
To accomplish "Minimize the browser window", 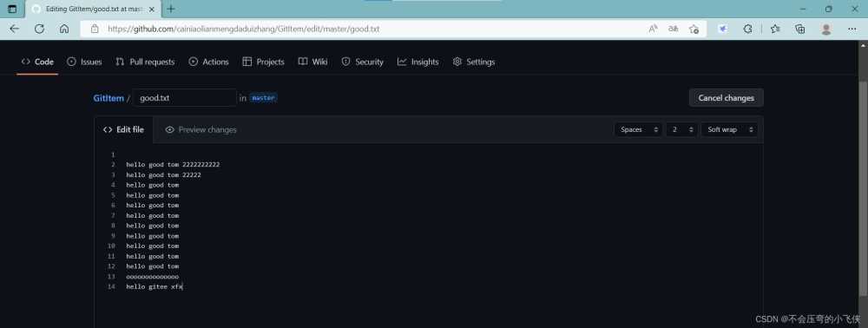I will click(x=803, y=9).
